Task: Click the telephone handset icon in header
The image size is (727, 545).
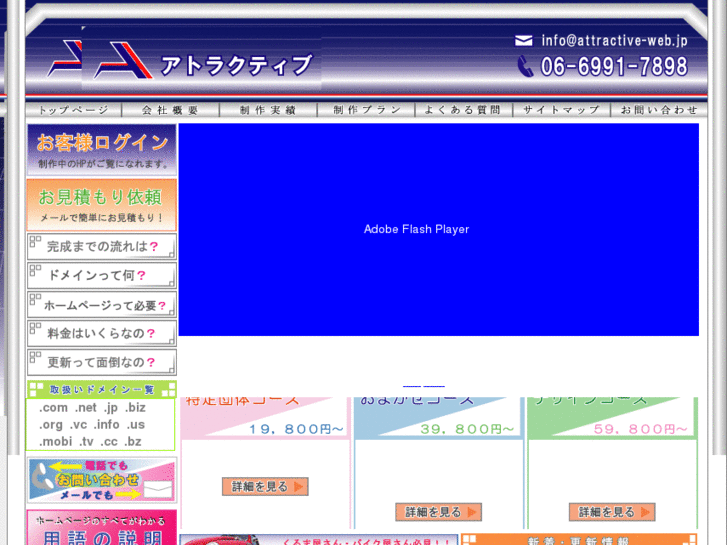Action: click(x=525, y=66)
